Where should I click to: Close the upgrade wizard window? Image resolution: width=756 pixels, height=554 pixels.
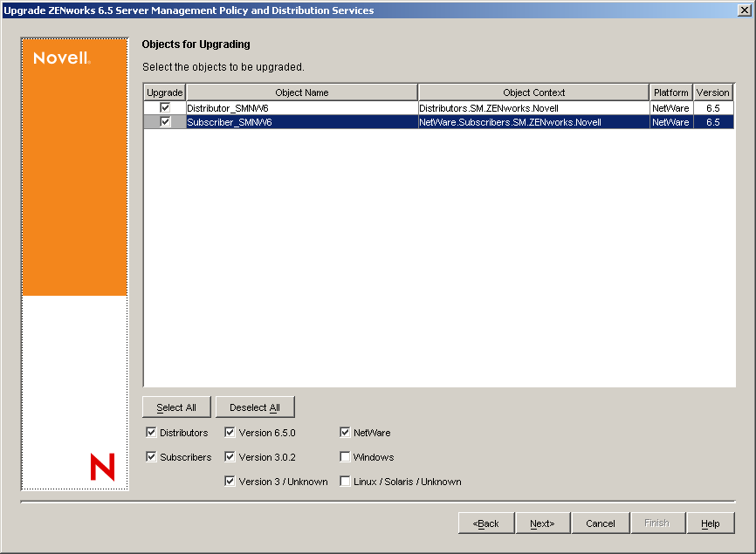coord(744,10)
